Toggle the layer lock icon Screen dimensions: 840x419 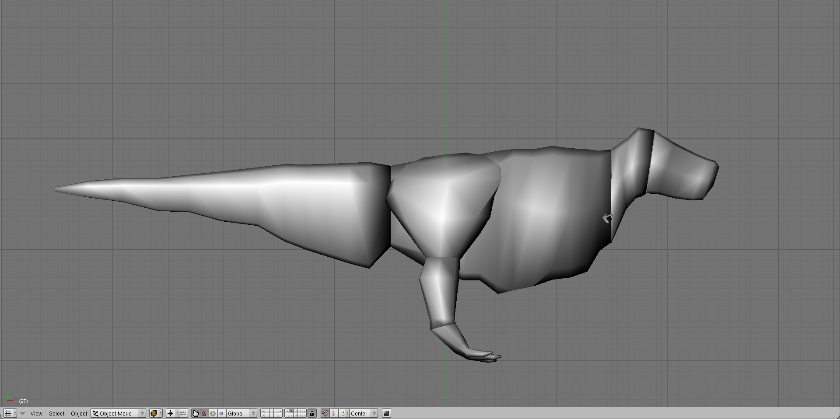click(312, 413)
